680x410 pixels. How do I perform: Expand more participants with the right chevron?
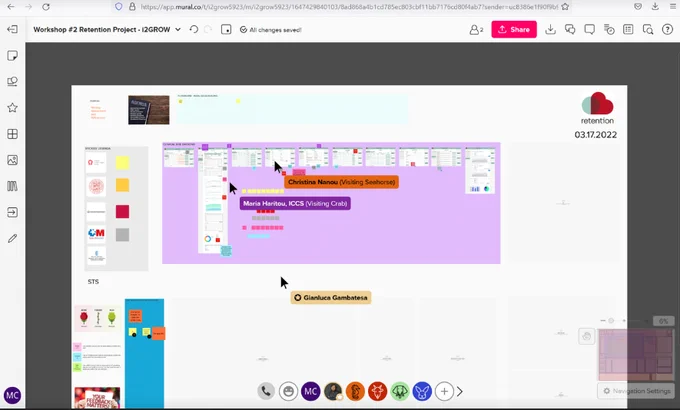click(x=460, y=391)
